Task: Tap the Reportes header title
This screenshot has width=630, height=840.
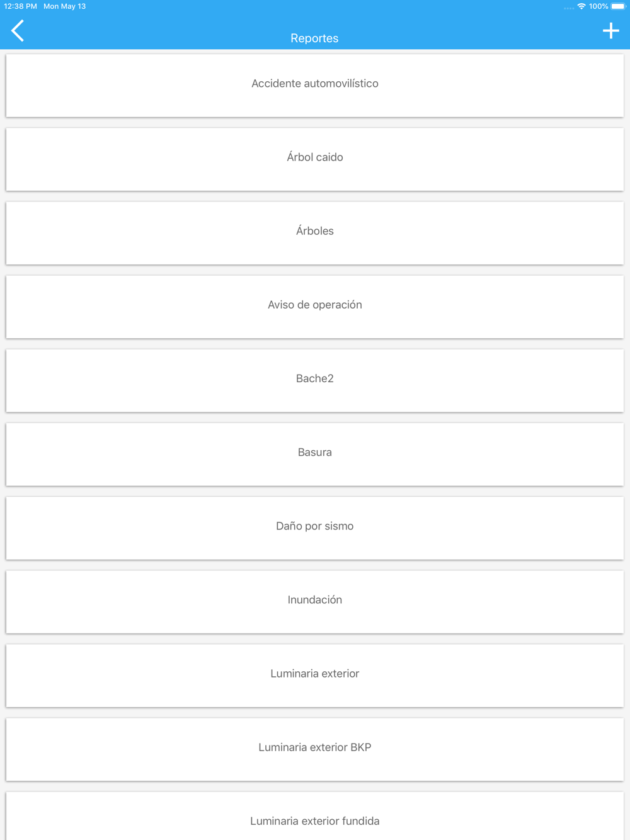Action: click(314, 38)
